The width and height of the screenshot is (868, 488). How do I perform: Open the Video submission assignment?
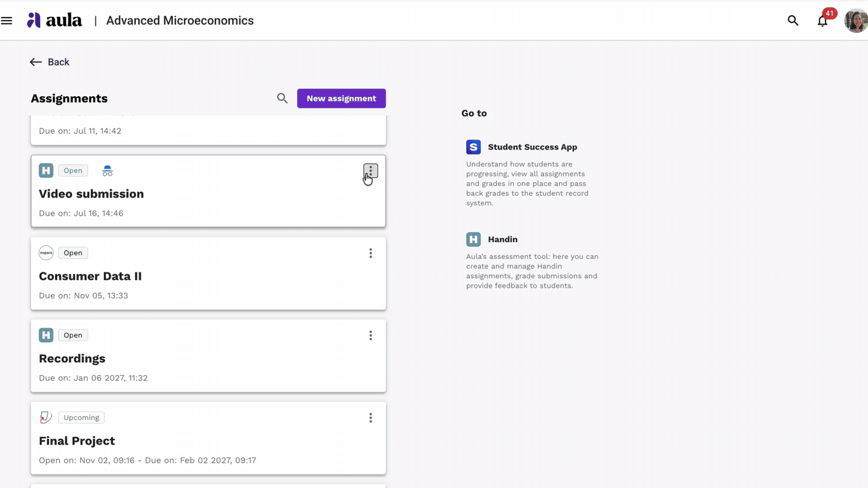tap(91, 194)
